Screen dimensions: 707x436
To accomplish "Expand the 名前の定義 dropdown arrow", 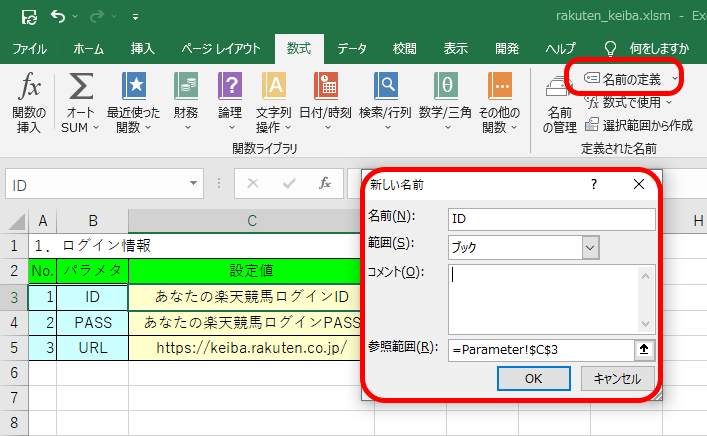I will point(675,79).
